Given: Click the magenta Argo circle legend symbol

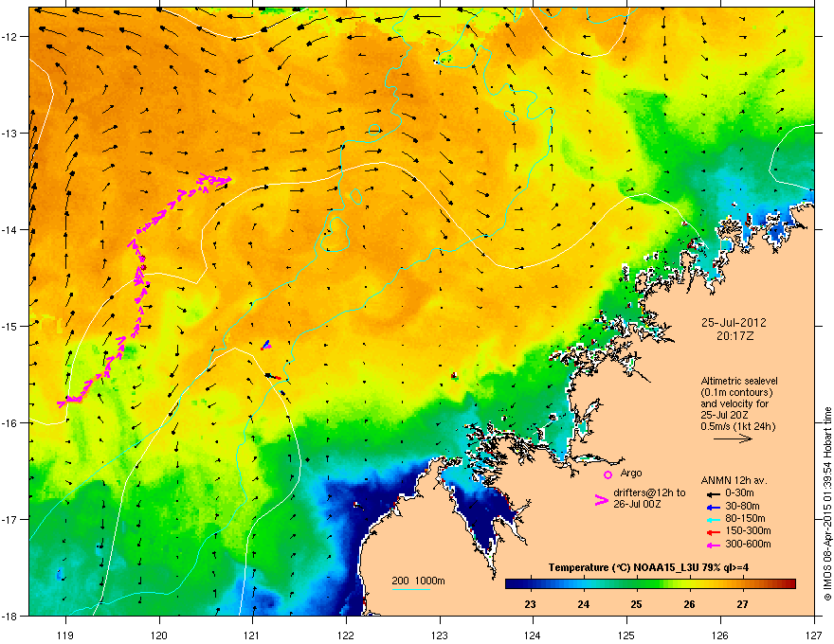Looking at the screenshot, I should pos(607,474).
